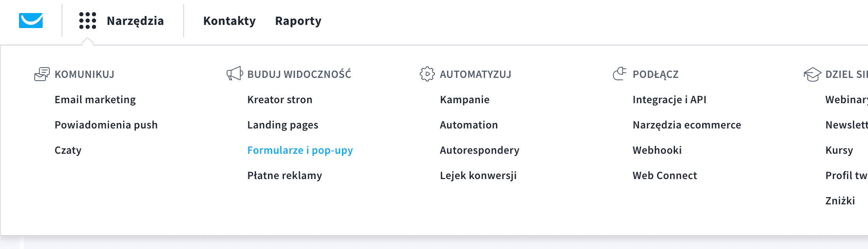Open Autorespondery
The image size is (868, 249).
point(479,150)
